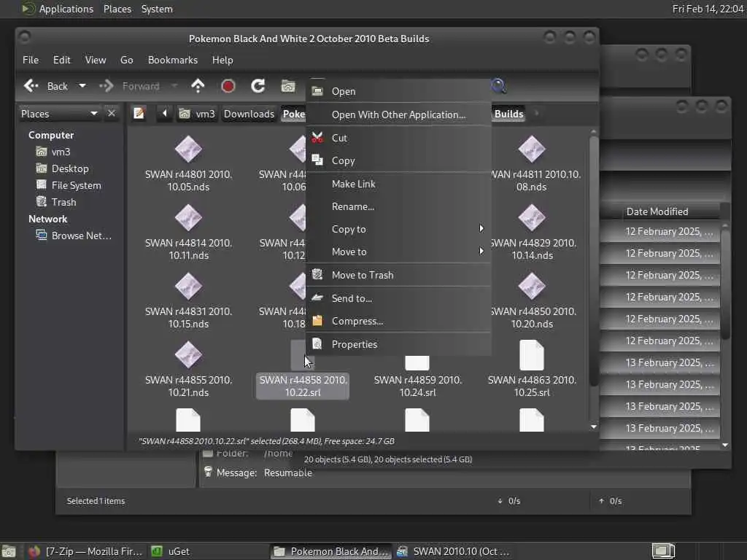
Task: Select file SWAN r44855 2010.10.21.nds
Action: (188, 369)
